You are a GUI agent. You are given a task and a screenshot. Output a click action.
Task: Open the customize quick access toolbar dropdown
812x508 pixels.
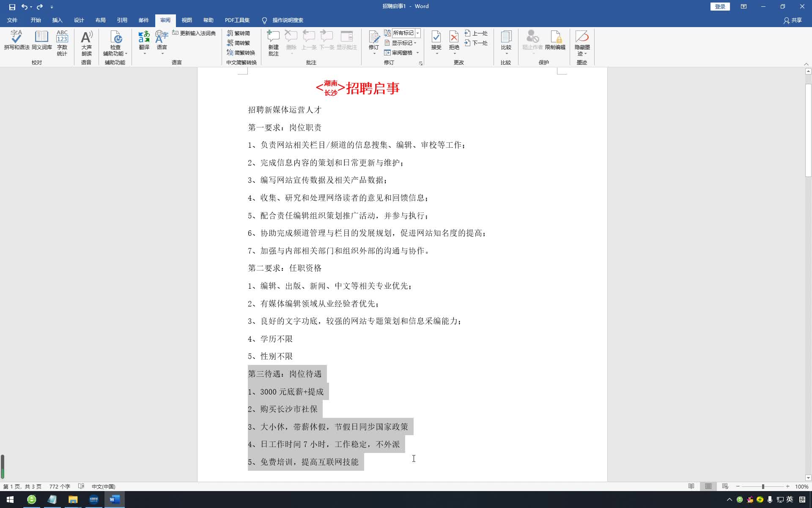[x=52, y=7]
